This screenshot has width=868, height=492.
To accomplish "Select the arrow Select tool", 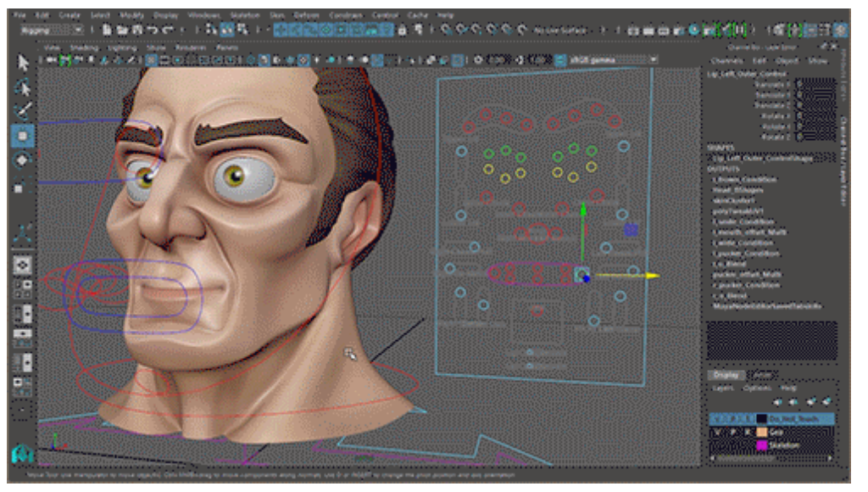I will (23, 63).
